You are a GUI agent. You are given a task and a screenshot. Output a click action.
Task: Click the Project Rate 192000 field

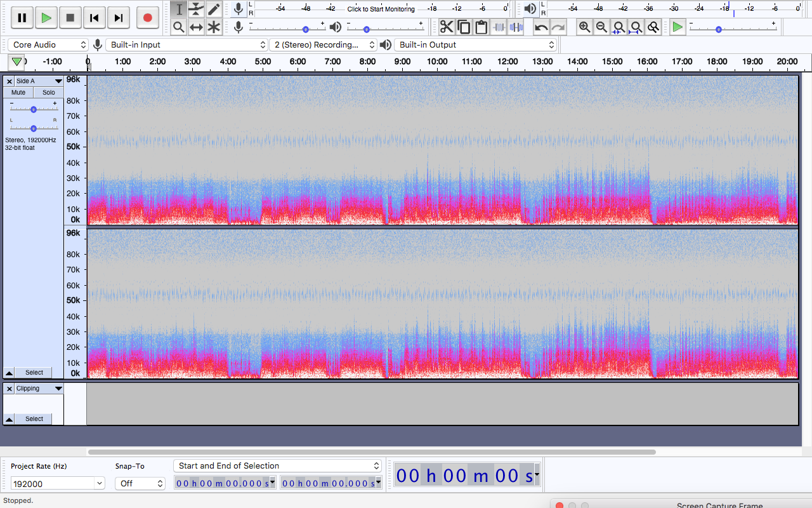click(x=52, y=483)
